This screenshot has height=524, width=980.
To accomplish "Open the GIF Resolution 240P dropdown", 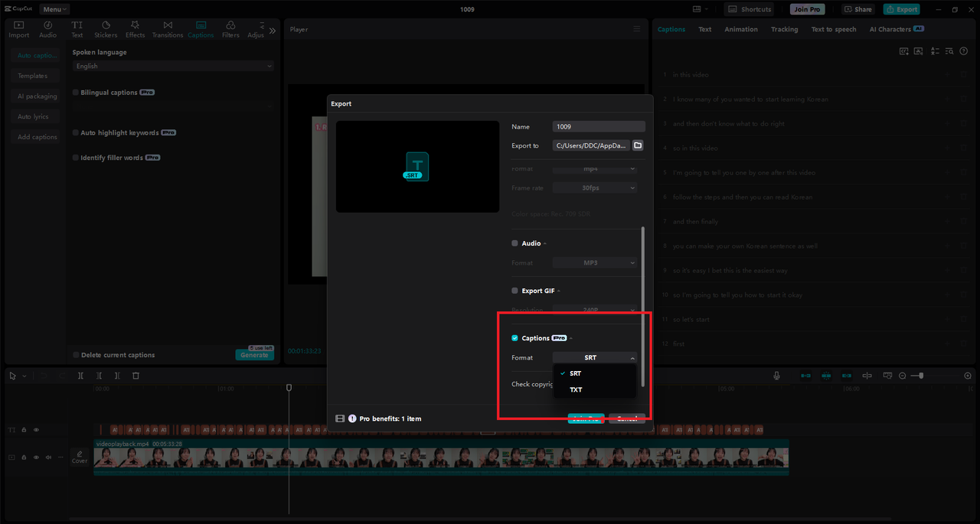I will (x=595, y=310).
